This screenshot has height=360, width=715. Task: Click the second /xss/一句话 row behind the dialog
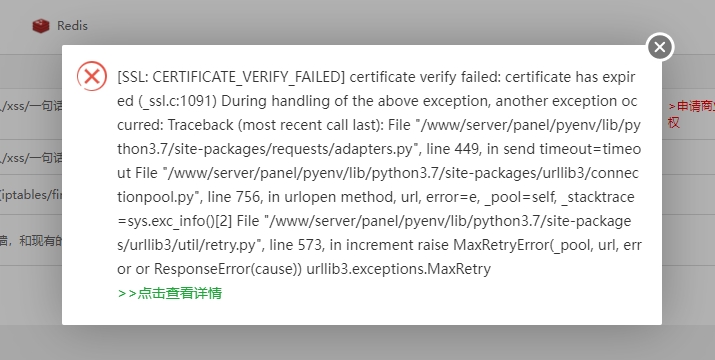point(31,158)
